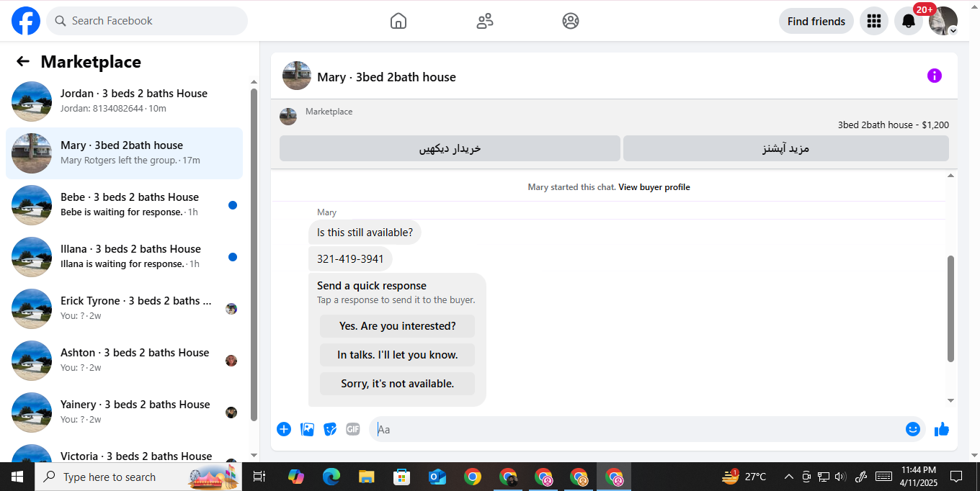The width and height of the screenshot is (980, 491).
Task: Click the message 321-419-3941
Action: click(350, 259)
